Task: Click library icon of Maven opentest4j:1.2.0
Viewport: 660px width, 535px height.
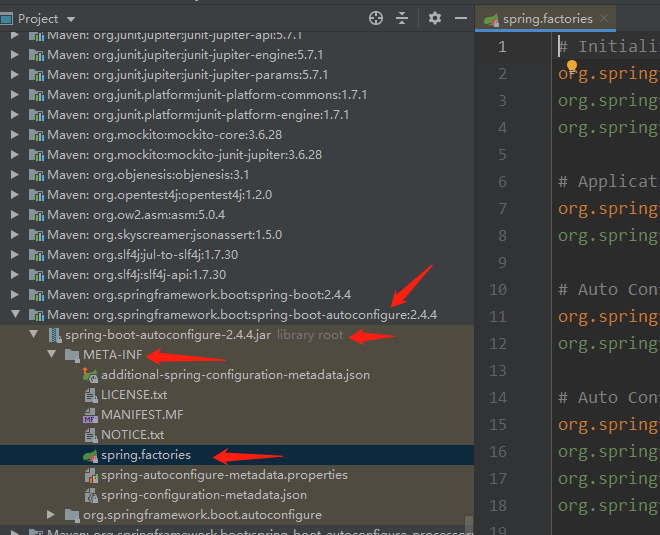Action: coord(37,195)
